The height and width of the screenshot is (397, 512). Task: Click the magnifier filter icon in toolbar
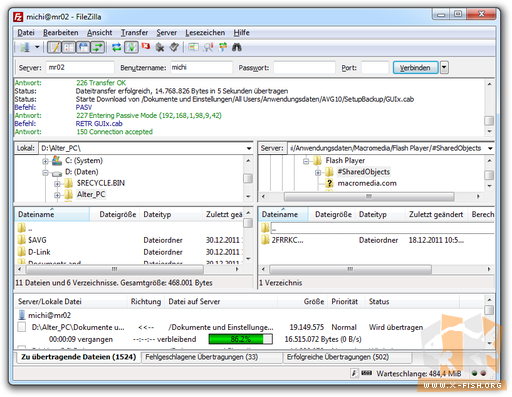pos(208,47)
